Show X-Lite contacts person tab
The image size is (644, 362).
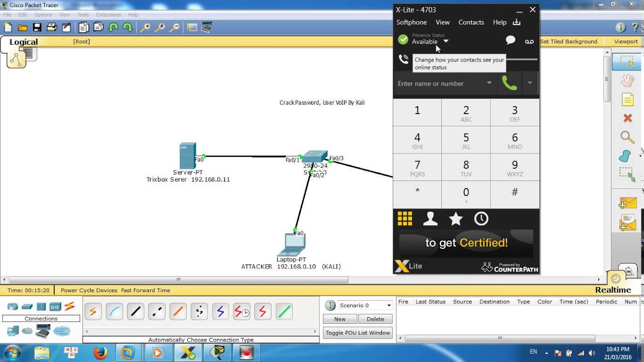click(430, 219)
